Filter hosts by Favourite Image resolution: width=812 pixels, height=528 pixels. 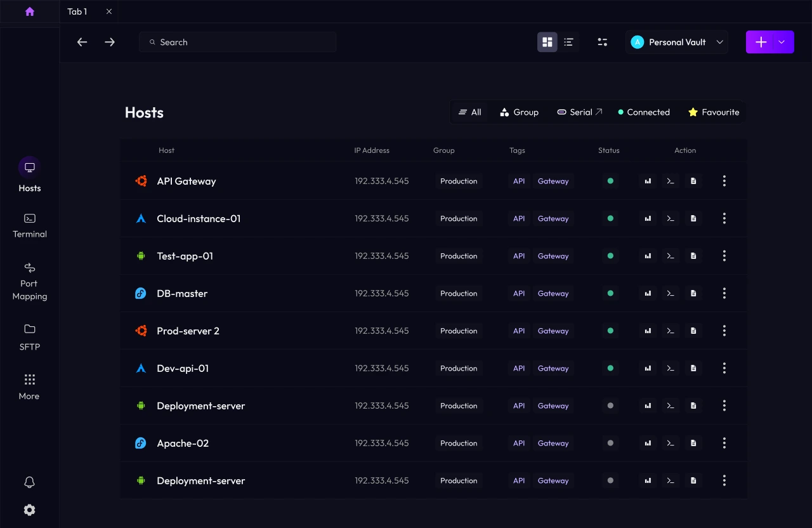click(714, 112)
